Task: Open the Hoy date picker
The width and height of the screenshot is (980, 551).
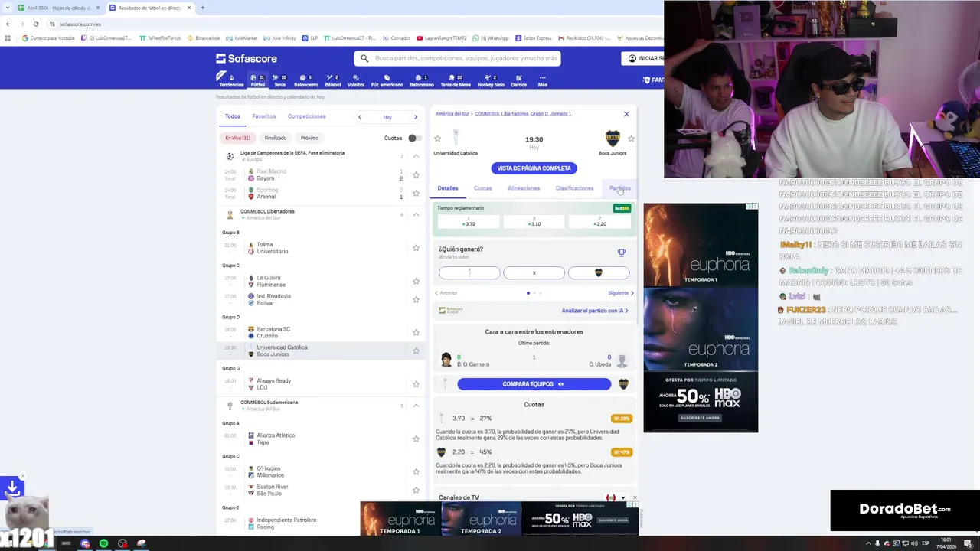Action: point(387,117)
